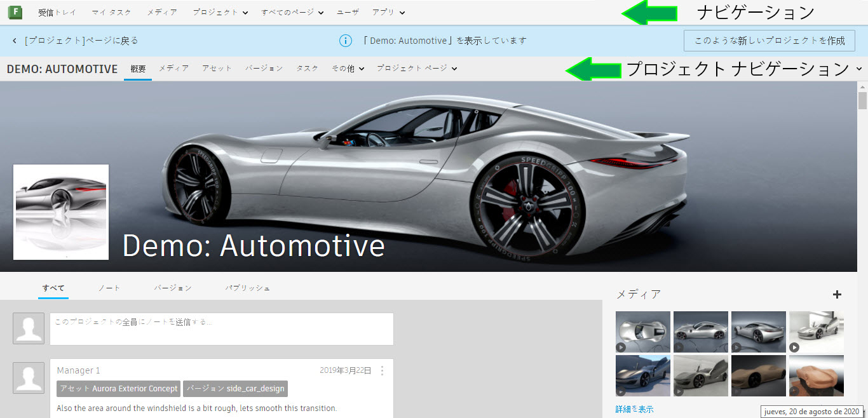This screenshot has height=418, width=868.
Task: Open second media thumbnail in top row
Action: tap(701, 332)
